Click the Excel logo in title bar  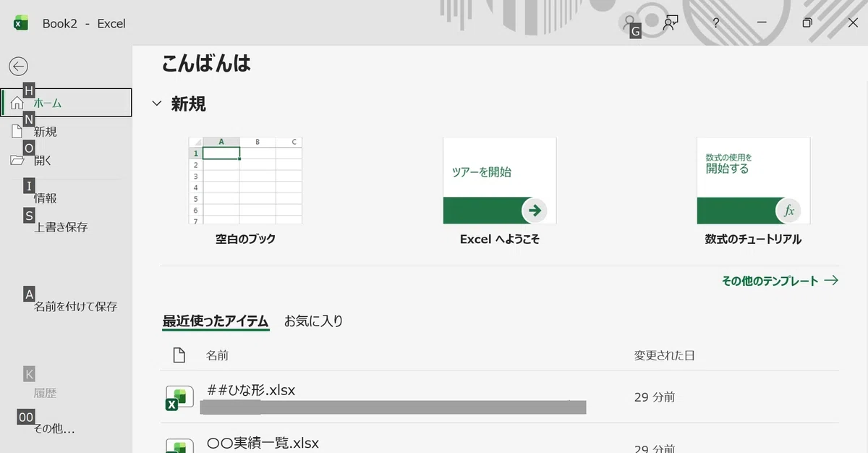[x=21, y=23]
